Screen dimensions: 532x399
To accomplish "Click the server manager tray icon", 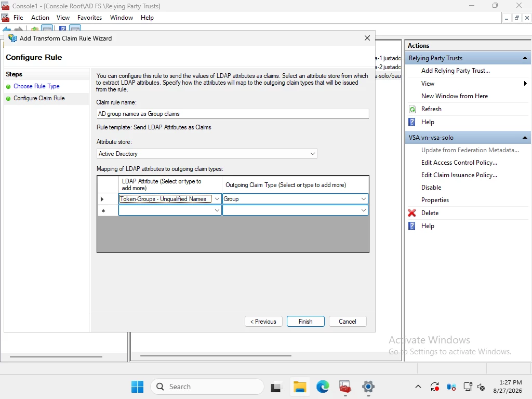I will click(x=451, y=387).
